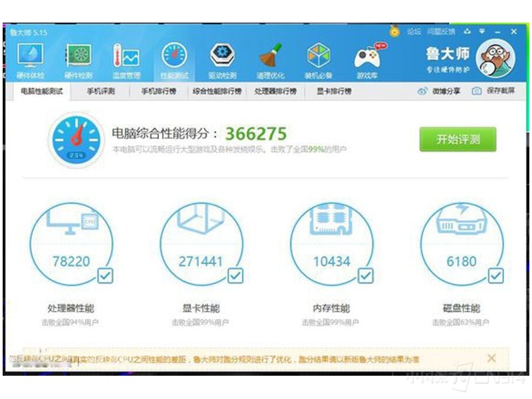Open the 显卡排行榜 graphics ranking tab
Screen dimensions: 532x399
pos(333,91)
